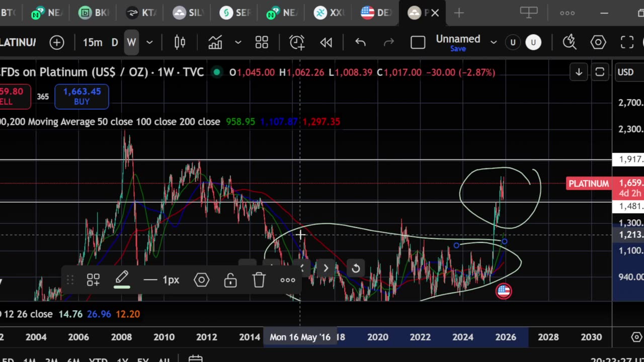
Task: Open the compare or add symbol plus icon
Action: pyautogui.click(x=57, y=43)
